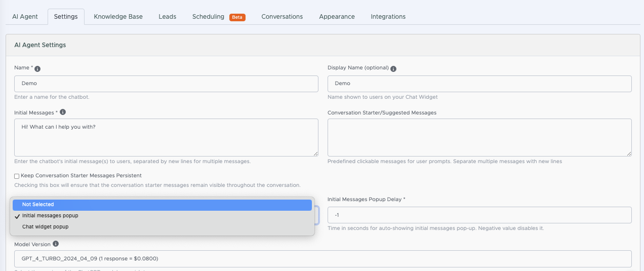Screen dimensions: 644x271
Task: Open the Model Version GPT_4_TURBO selector
Action: (323, 258)
